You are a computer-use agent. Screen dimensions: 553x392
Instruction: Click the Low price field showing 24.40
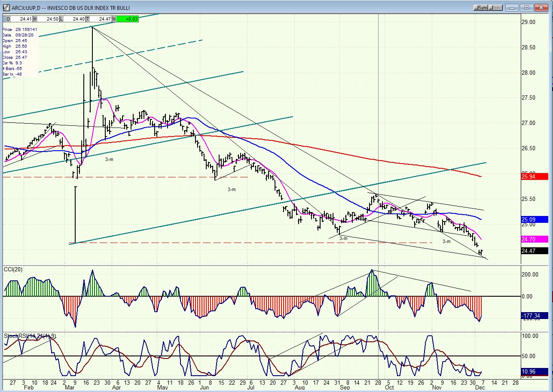[76, 19]
